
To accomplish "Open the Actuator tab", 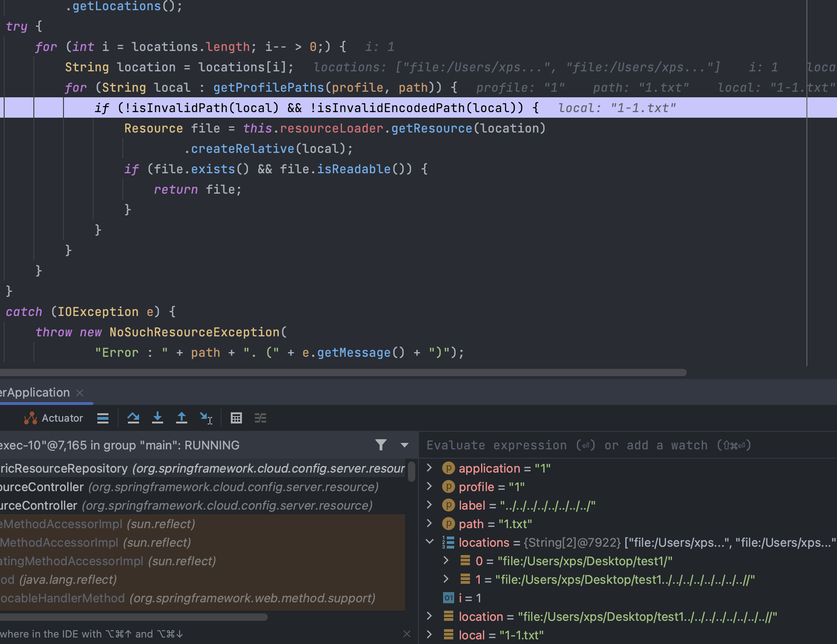I will (54, 418).
